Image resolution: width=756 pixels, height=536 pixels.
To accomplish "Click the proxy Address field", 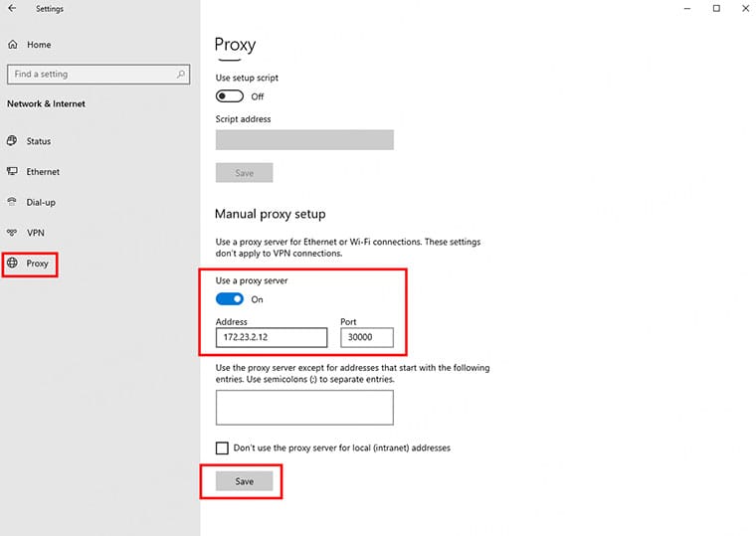I will point(271,338).
